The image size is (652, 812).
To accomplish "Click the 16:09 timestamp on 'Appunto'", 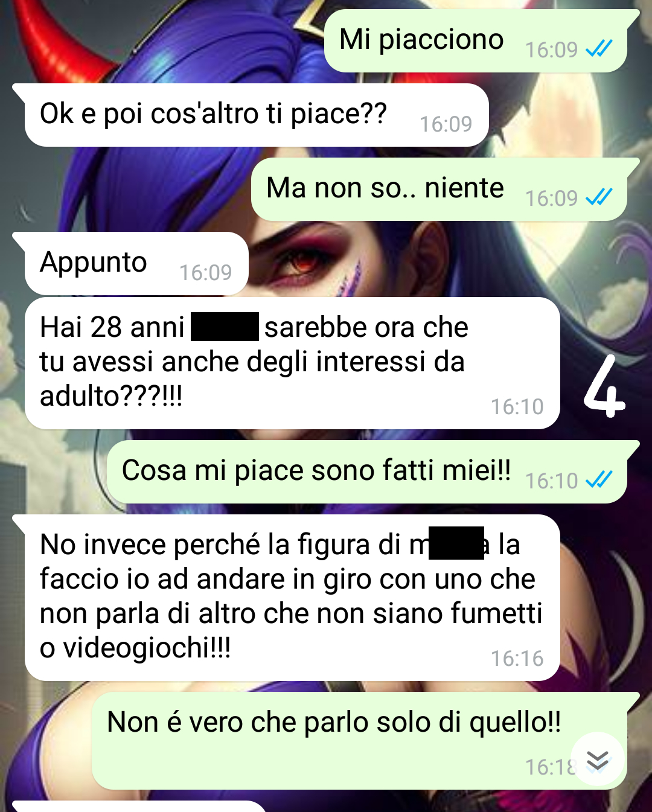I will [x=206, y=272].
